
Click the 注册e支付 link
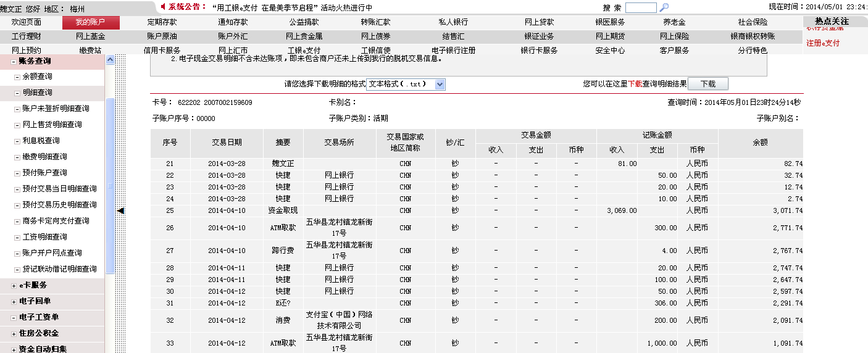click(x=824, y=43)
